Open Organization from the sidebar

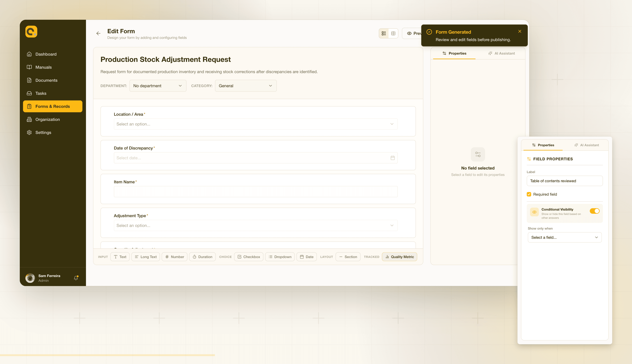(x=53, y=119)
